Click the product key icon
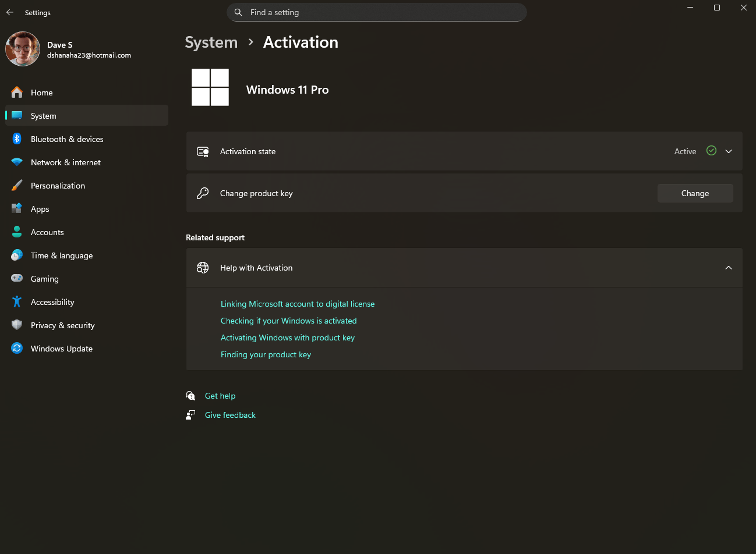The height and width of the screenshot is (554, 756). click(x=203, y=193)
